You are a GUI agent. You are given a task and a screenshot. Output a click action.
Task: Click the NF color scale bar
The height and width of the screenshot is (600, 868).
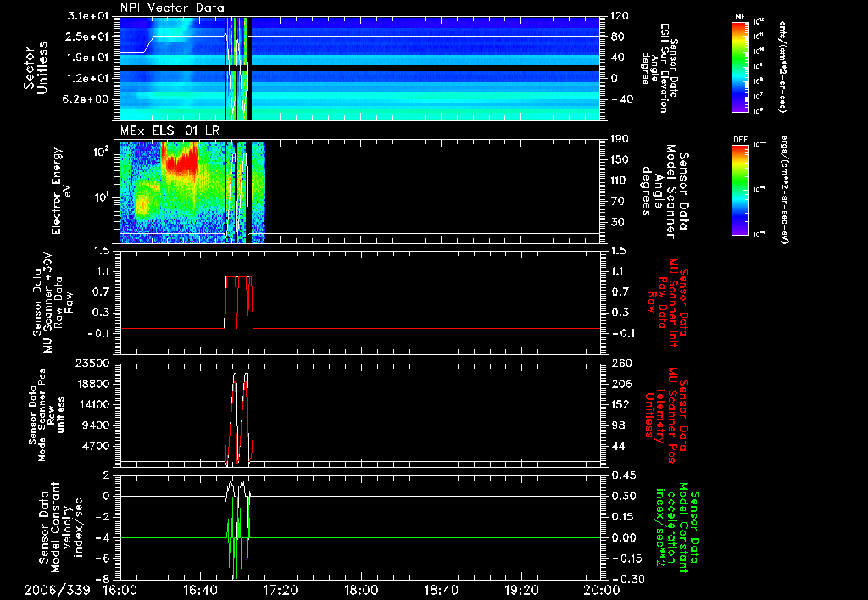click(740, 66)
